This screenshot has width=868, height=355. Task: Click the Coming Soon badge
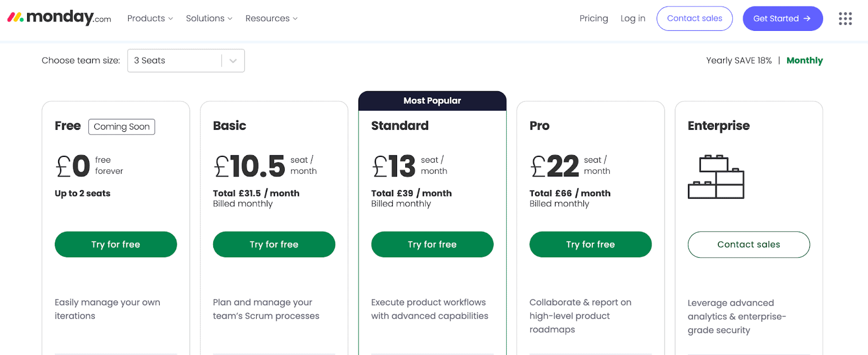tap(122, 126)
